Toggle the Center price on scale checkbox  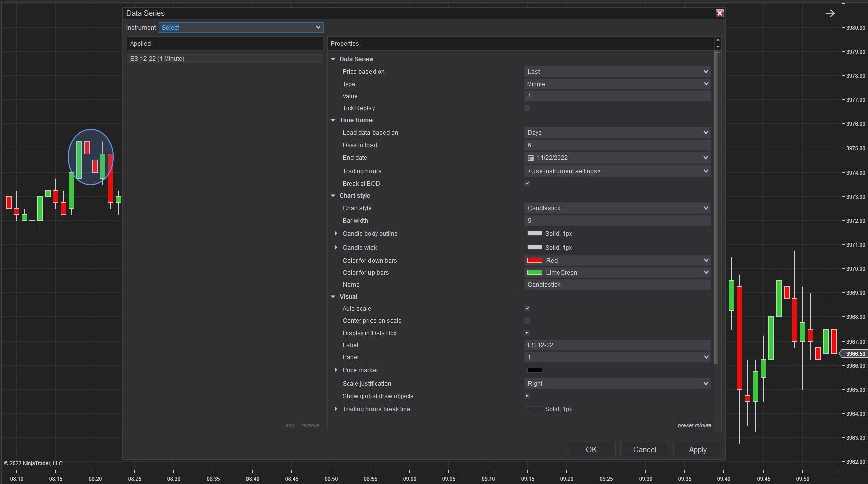click(527, 321)
